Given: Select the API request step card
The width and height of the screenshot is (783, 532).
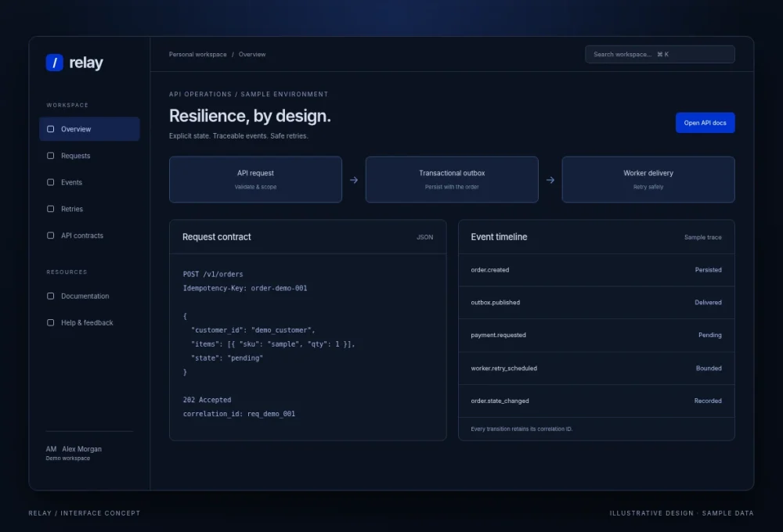Looking at the screenshot, I should pos(255,180).
